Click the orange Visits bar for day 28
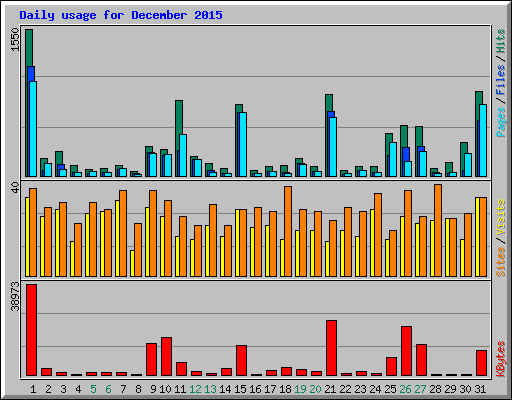The height and width of the screenshot is (400, 512). click(x=438, y=230)
